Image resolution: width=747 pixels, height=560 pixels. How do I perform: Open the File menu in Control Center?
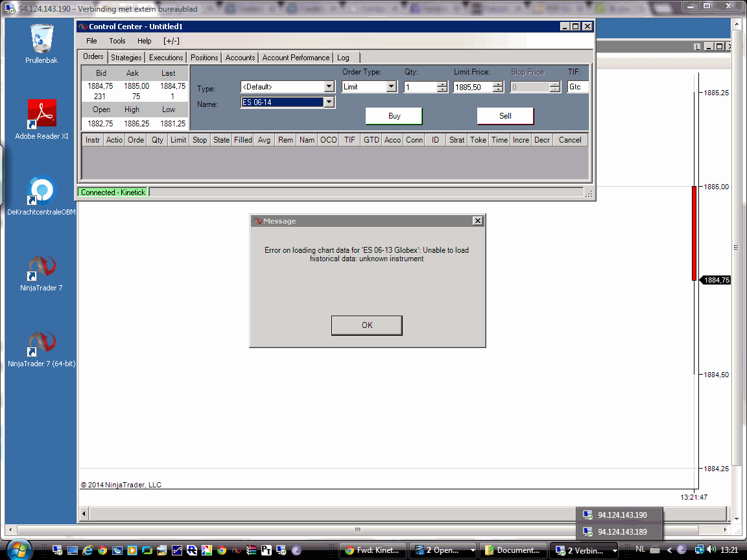pyautogui.click(x=91, y=41)
